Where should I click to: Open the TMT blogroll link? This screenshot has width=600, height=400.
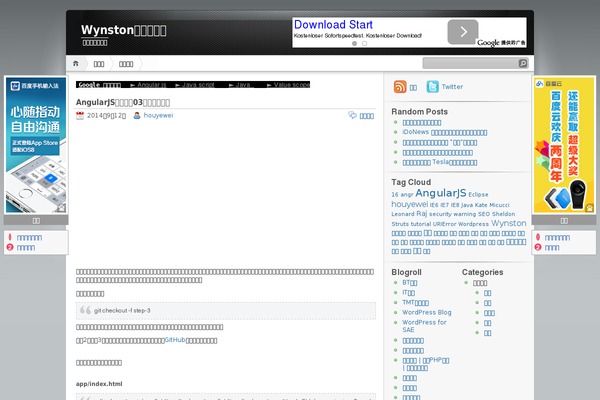coord(416,302)
